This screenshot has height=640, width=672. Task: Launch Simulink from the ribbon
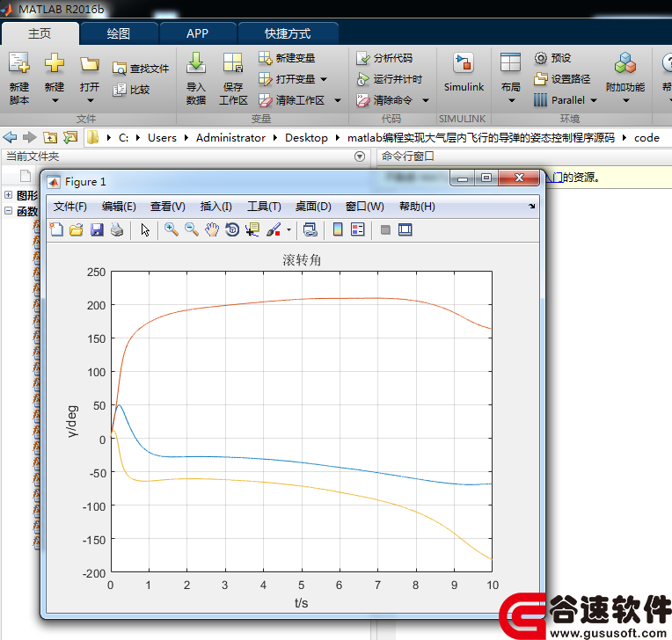[x=464, y=72]
